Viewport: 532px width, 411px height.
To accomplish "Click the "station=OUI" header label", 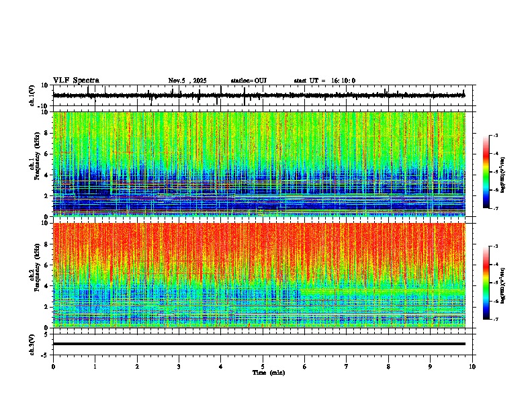I will pyautogui.click(x=249, y=81).
